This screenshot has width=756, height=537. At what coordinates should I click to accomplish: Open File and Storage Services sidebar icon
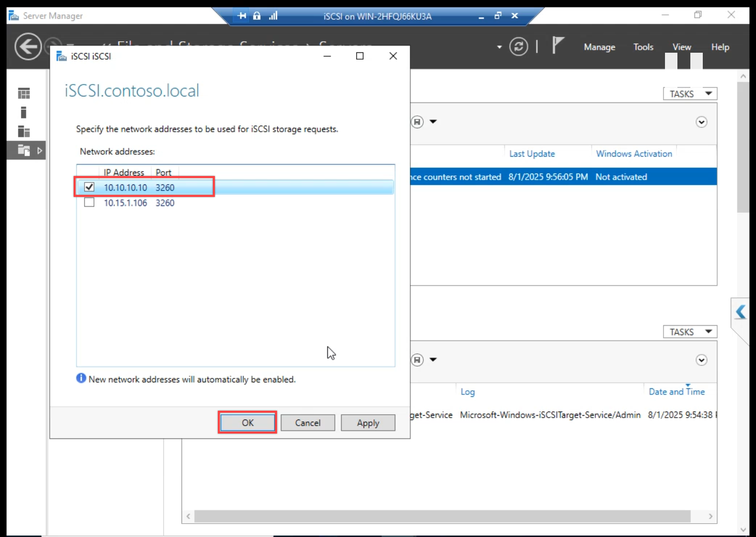24,150
